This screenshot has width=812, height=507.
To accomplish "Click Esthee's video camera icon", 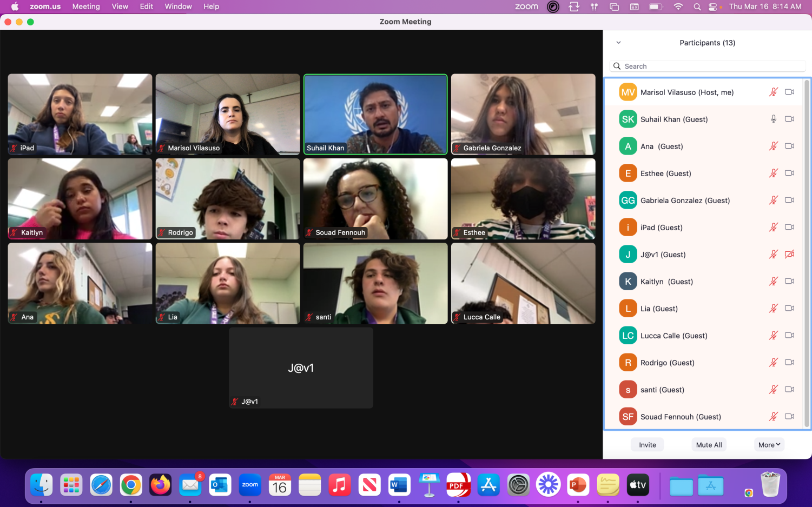I will (x=790, y=173).
